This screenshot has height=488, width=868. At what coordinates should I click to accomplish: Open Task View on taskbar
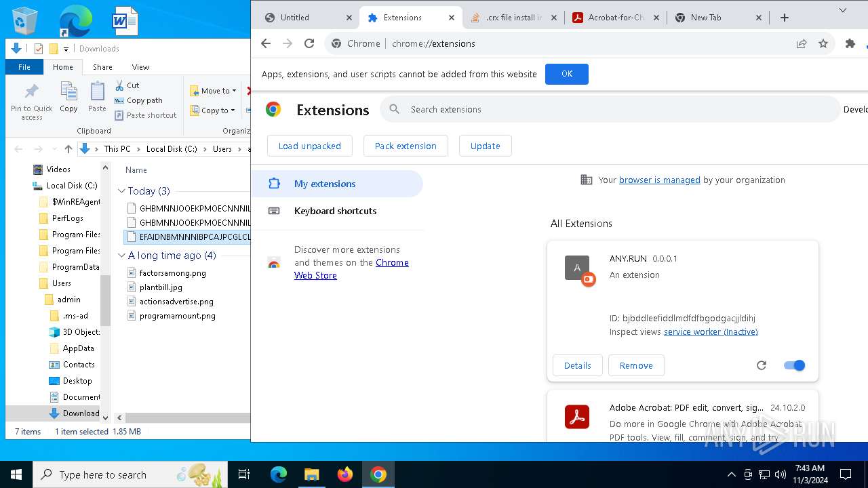coord(244,474)
